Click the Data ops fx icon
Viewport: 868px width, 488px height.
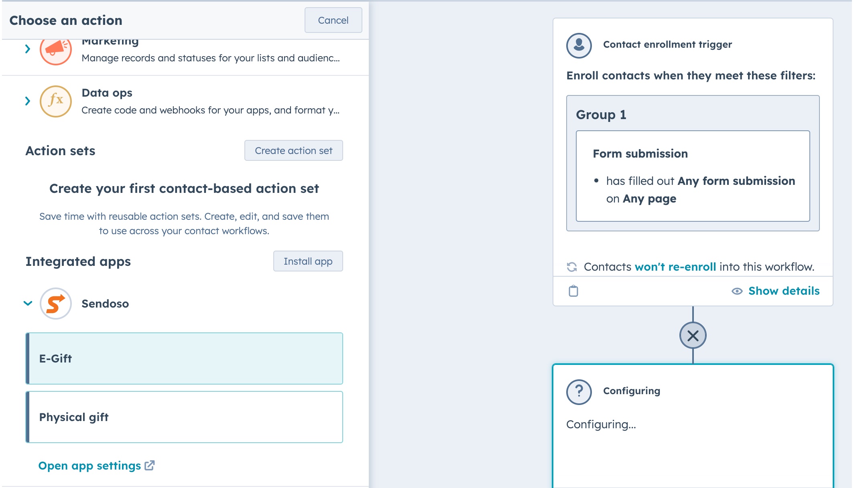(x=55, y=101)
